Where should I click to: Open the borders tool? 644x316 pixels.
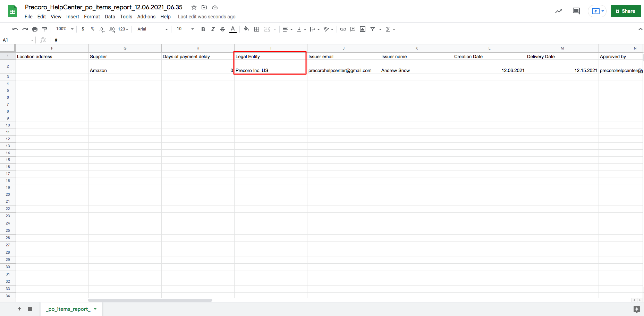coord(257,29)
